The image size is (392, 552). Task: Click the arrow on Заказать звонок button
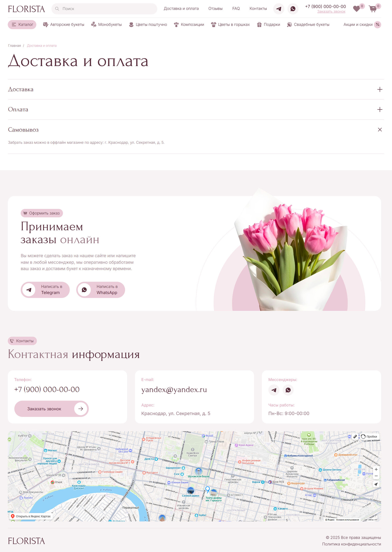click(x=81, y=408)
